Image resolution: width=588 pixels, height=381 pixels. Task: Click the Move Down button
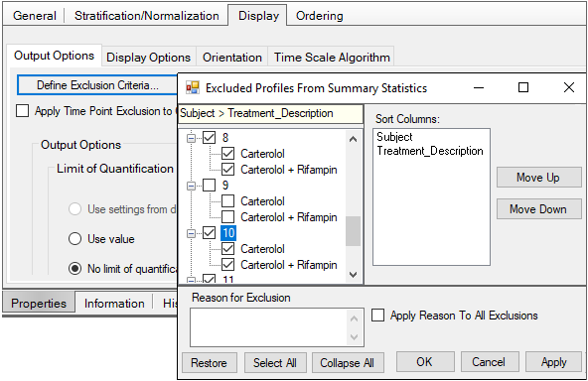(x=538, y=209)
